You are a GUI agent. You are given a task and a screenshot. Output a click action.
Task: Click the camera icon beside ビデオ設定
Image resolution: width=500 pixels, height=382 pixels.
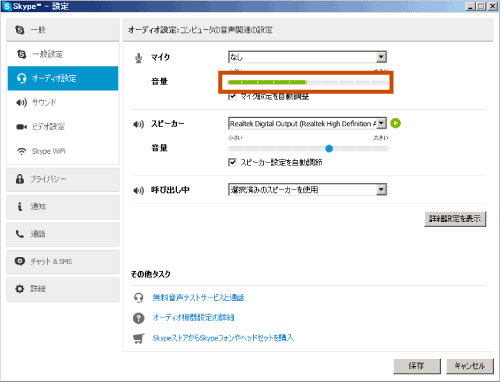coord(21,127)
